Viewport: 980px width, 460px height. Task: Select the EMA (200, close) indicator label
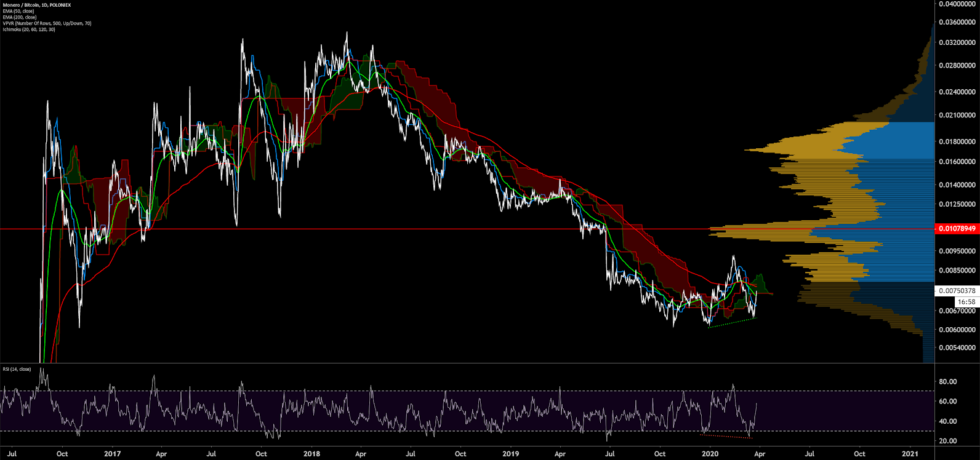tap(20, 17)
